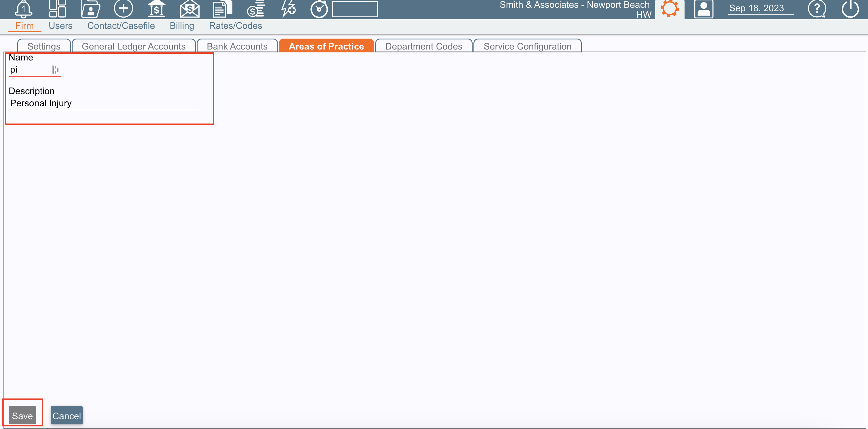Switch to General Ledger Accounts tab
Image resolution: width=868 pixels, height=429 pixels.
(133, 46)
